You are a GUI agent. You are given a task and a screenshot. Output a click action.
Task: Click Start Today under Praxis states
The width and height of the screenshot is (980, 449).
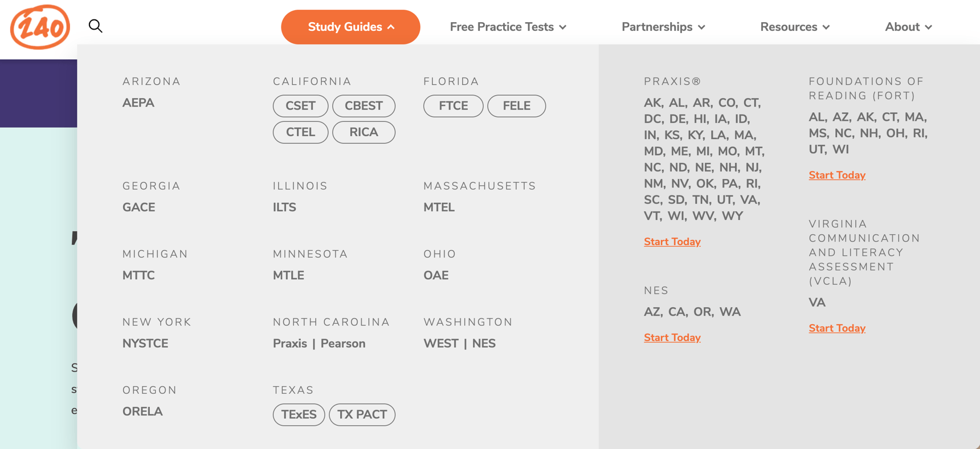pos(672,242)
